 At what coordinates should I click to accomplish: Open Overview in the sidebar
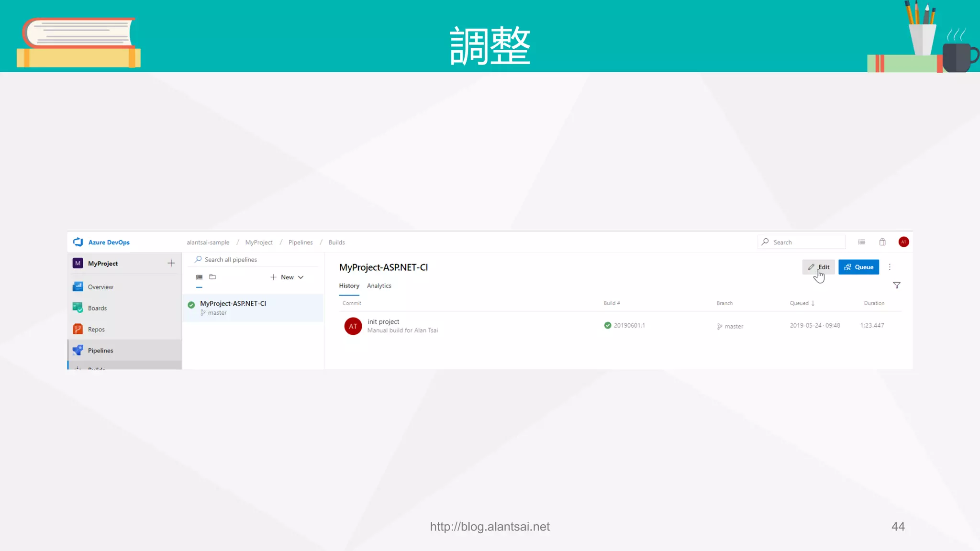click(124, 287)
